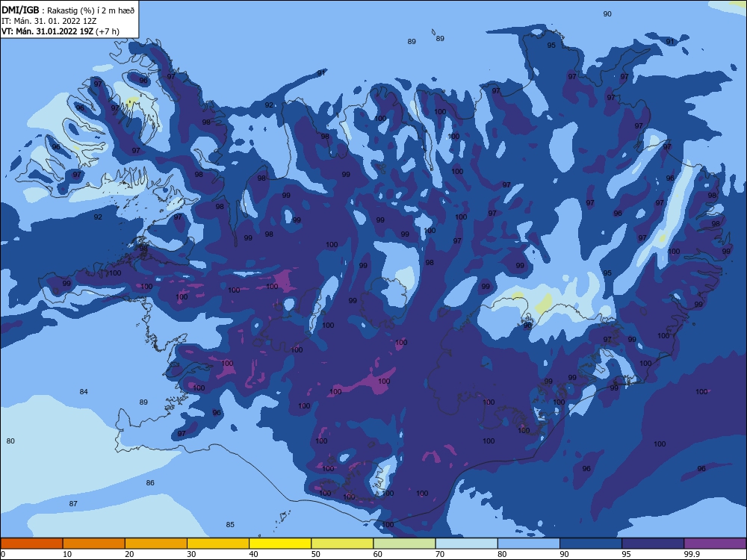
Task: Pick the pale yellow 50–60 legend swatch
Action: 342,544
